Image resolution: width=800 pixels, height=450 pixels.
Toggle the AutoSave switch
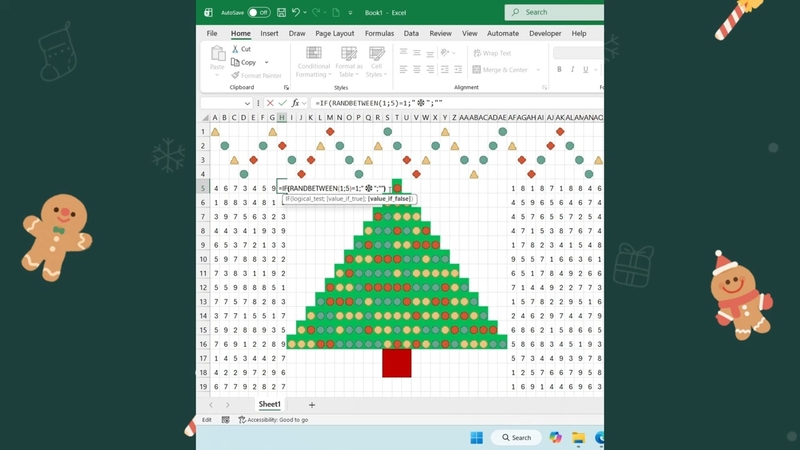(x=259, y=12)
